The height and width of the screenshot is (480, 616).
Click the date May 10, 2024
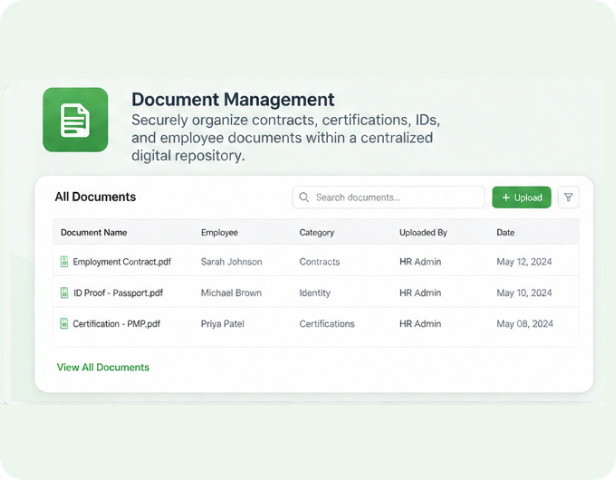tap(524, 293)
